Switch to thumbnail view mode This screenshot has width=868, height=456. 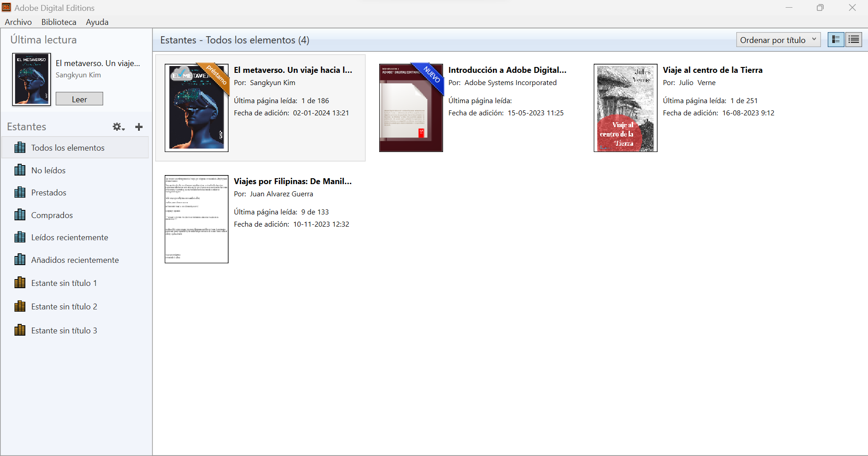836,40
